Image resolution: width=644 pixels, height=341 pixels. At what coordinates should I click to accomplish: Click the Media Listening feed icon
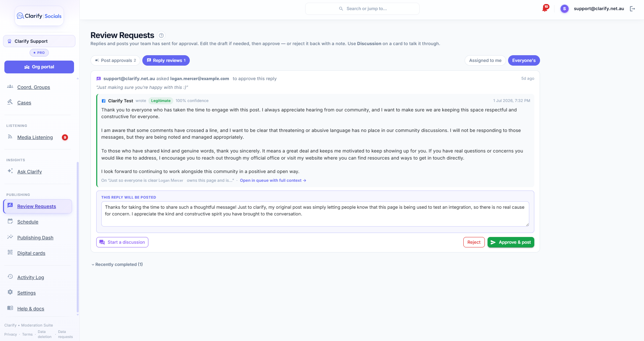[10, 137]
